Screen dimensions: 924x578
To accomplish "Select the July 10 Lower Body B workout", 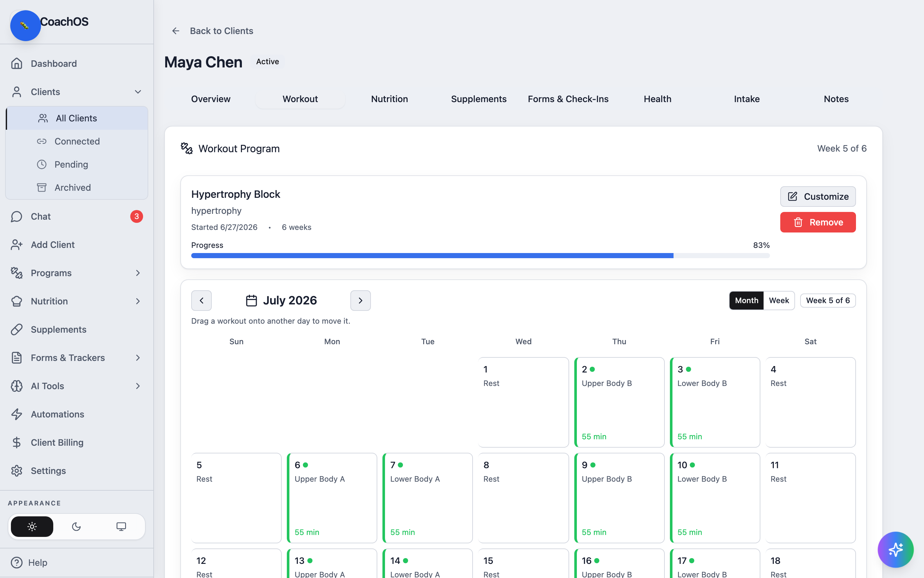I will (715, 498).
